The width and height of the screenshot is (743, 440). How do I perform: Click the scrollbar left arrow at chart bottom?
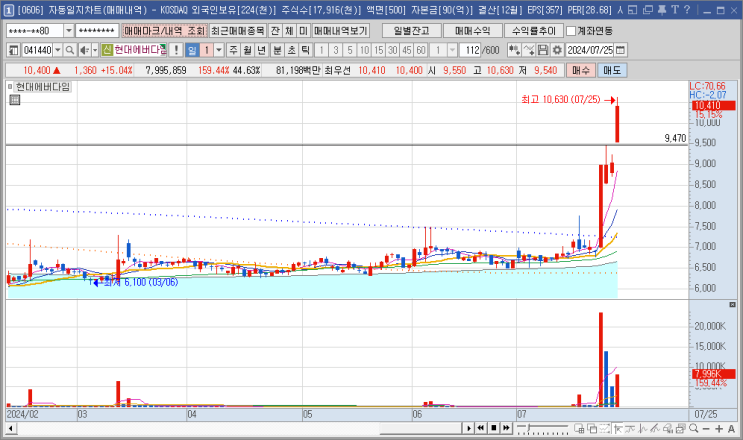click(x=10, y=429)
